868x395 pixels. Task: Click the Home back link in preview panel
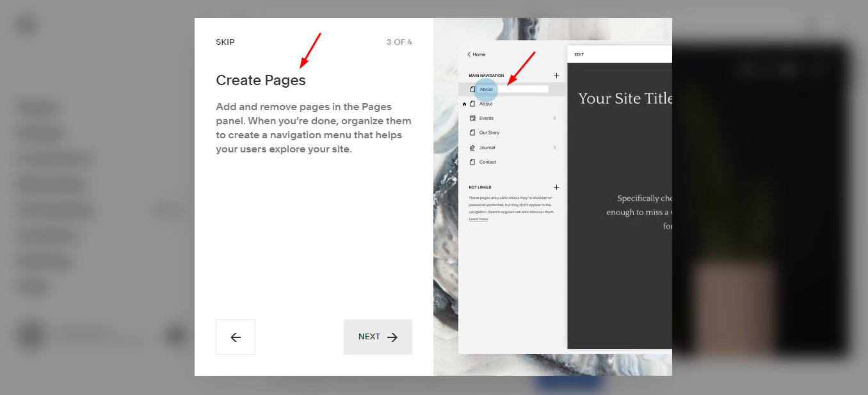pos(476,54)
